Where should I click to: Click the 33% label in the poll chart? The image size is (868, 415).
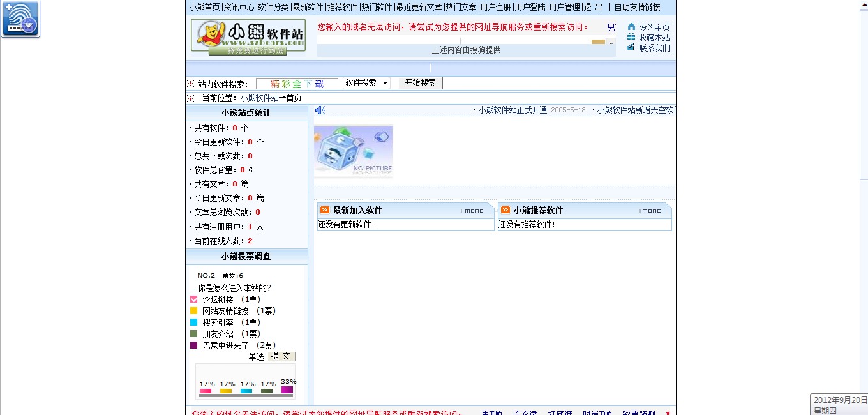pos(288,382)
